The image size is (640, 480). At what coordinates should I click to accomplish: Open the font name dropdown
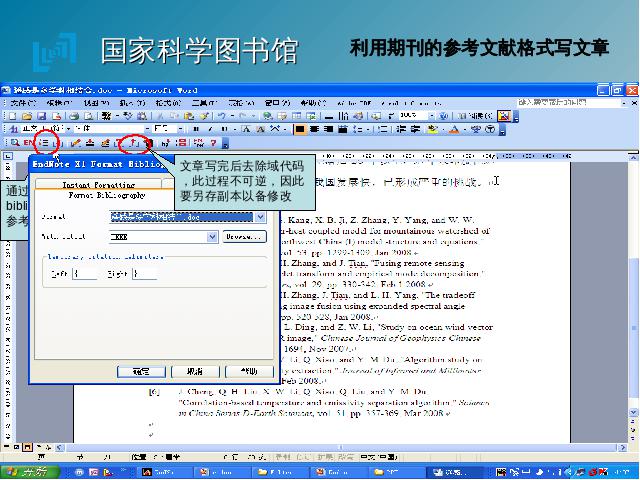coord(147,129)
